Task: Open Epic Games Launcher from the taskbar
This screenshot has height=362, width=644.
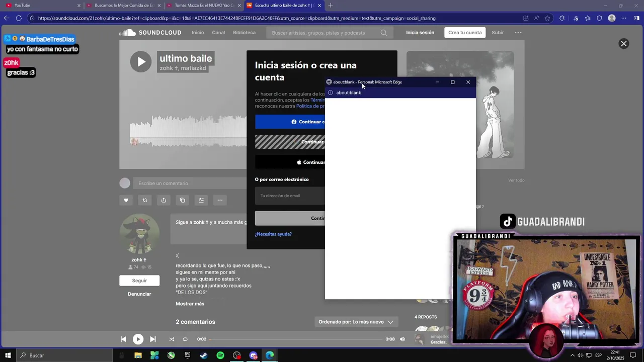Action: pyautogui.click(x=187, y=355)
